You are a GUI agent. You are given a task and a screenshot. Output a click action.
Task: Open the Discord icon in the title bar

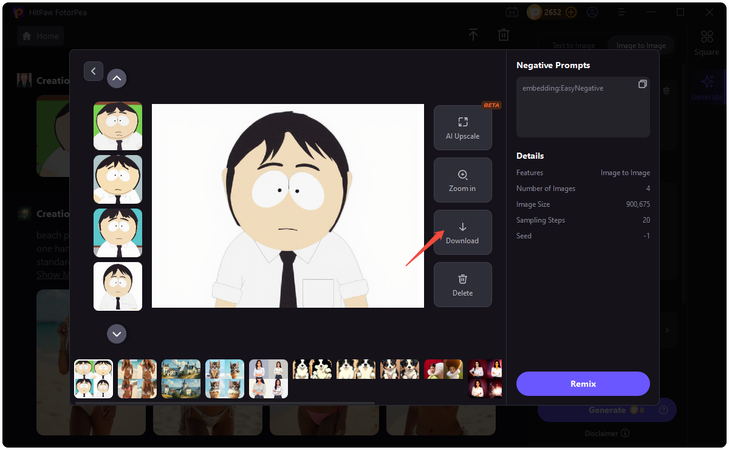512,13
